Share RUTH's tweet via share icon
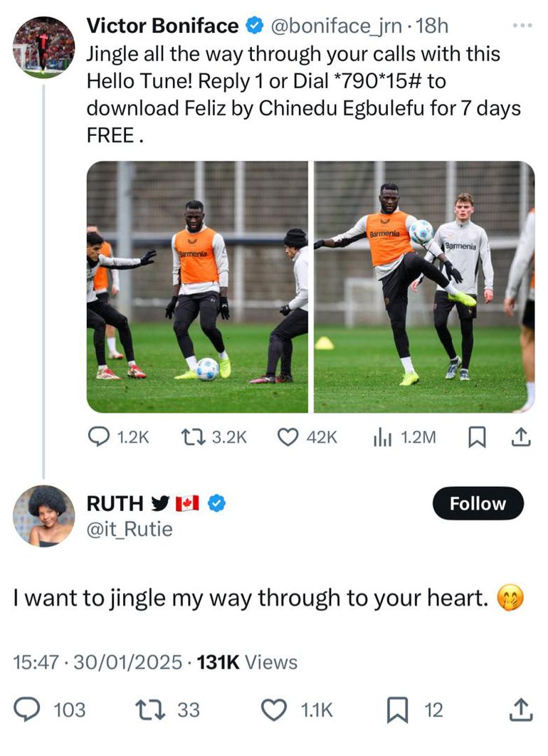548x756 pixels. tap(520, 709)
